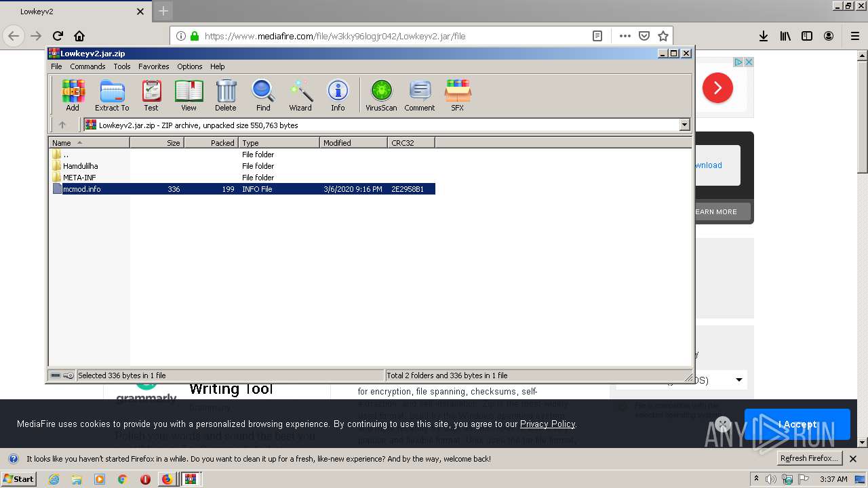This screenshot has height=488, width=868.
Task: Sort by Modified column header
Action: pyautogui.click(x=354, y=143)
